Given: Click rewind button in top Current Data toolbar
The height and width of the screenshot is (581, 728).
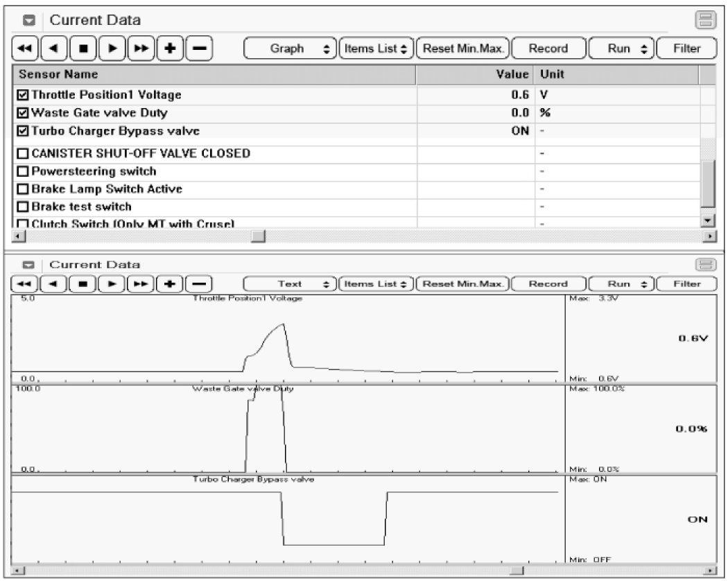Looking at the screenshot, I should pos(25,49).
